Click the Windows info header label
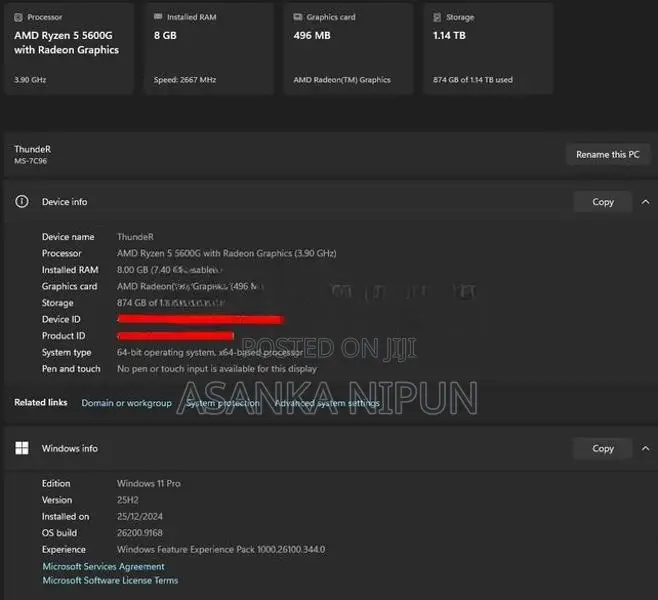The height and width of the screenshot is (600, 658). pos(70,449)
